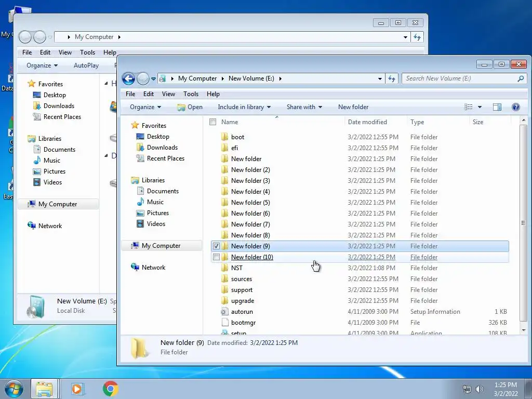Open the Windows Start orb

[14, 389]
